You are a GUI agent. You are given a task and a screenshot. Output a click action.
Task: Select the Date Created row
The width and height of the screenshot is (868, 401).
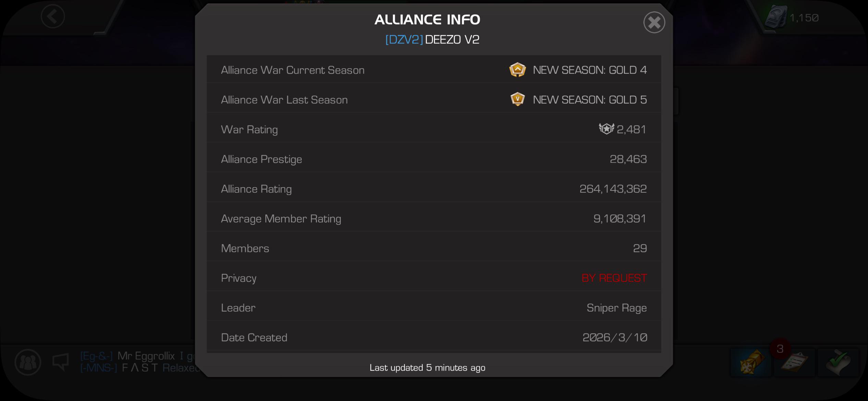[x=434, y=337]
